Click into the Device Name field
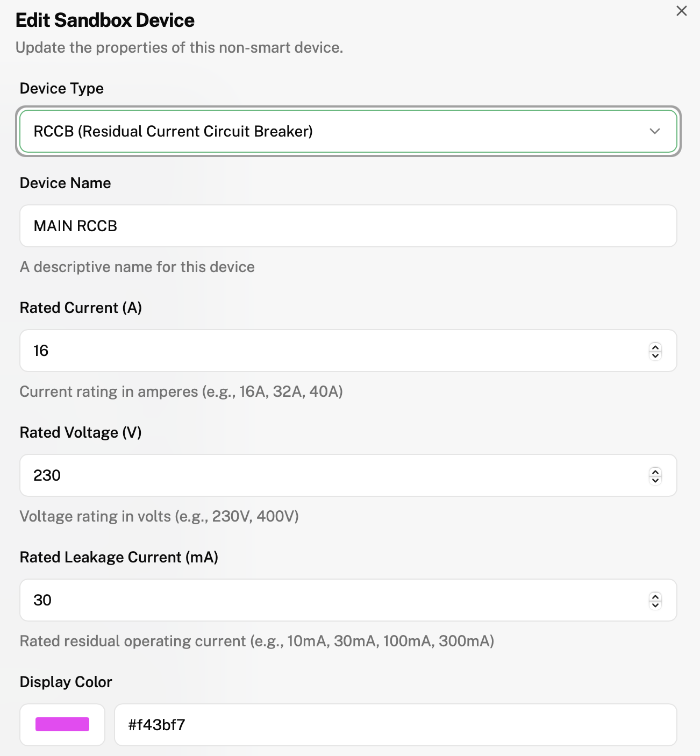This screenshot has height=756, width=700. pyautogui.click(x=347, y=226)
